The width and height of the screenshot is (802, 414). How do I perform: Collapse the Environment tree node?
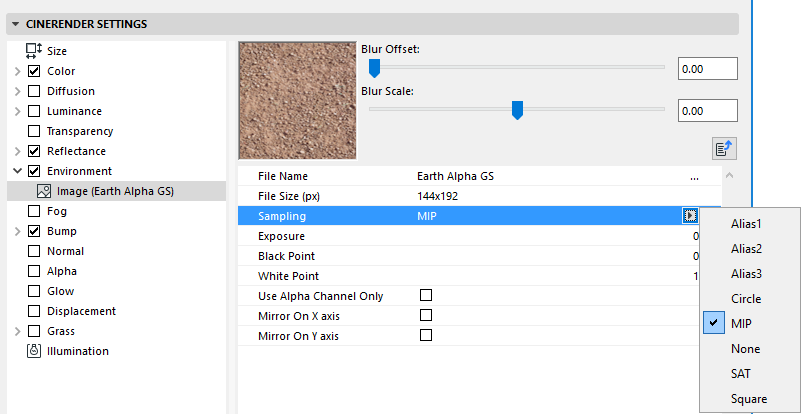[17, 171]
